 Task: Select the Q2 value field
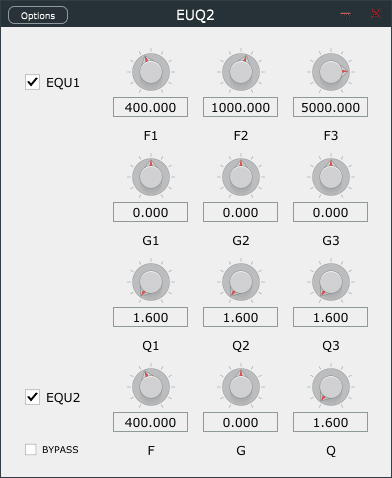(240, 317)
